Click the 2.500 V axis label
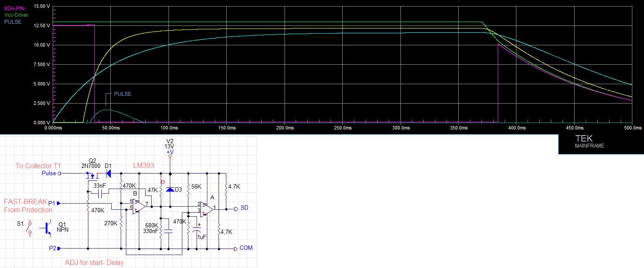This screenshot has height=268, width=644. [41, 103]
